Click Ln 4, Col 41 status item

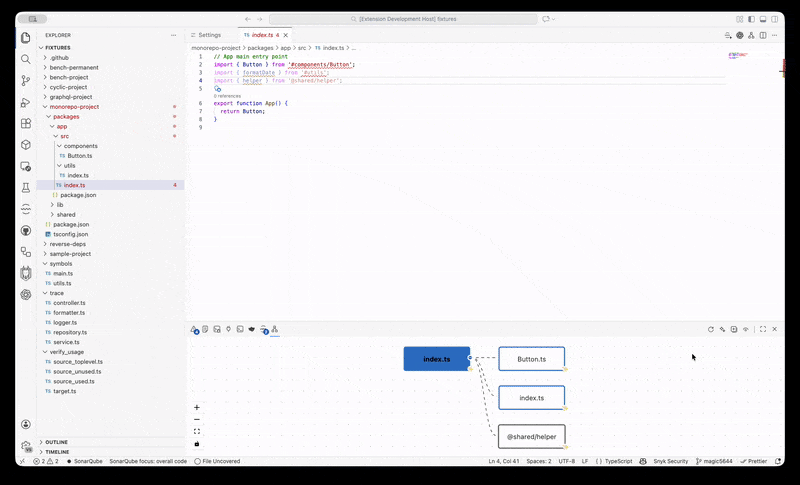tap(504, 461)
